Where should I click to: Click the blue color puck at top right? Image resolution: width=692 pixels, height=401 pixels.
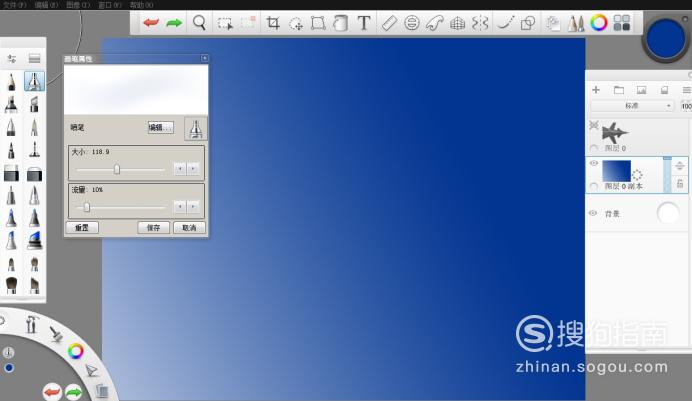[x=666, y=39]
